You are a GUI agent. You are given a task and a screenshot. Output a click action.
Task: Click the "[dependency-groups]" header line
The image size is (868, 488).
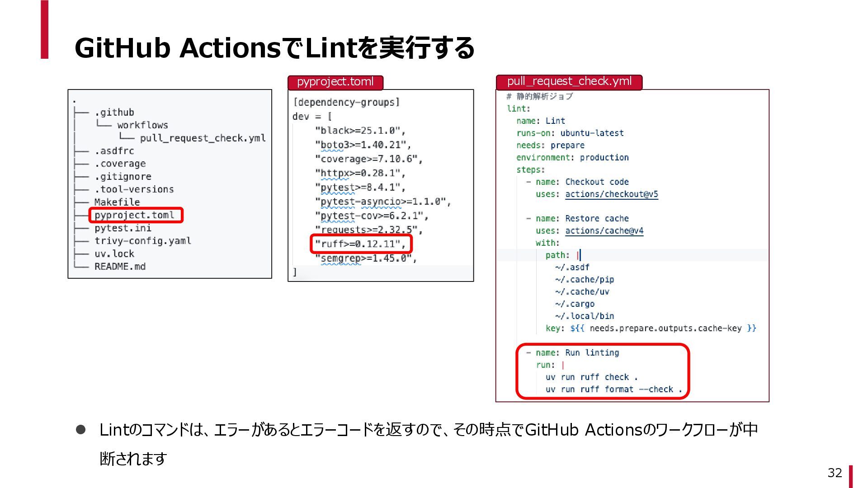pyautogui.click(x=346, y=103)
